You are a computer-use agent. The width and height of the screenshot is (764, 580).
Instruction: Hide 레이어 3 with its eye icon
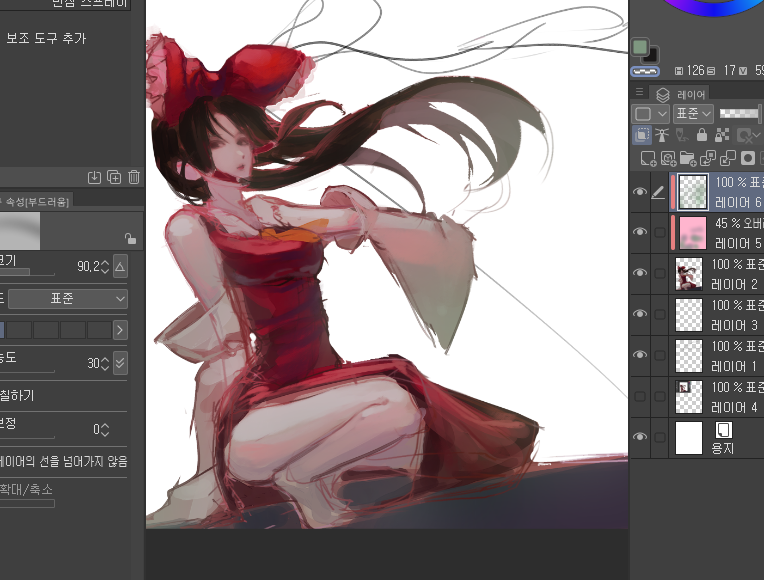tap(640, 314)
